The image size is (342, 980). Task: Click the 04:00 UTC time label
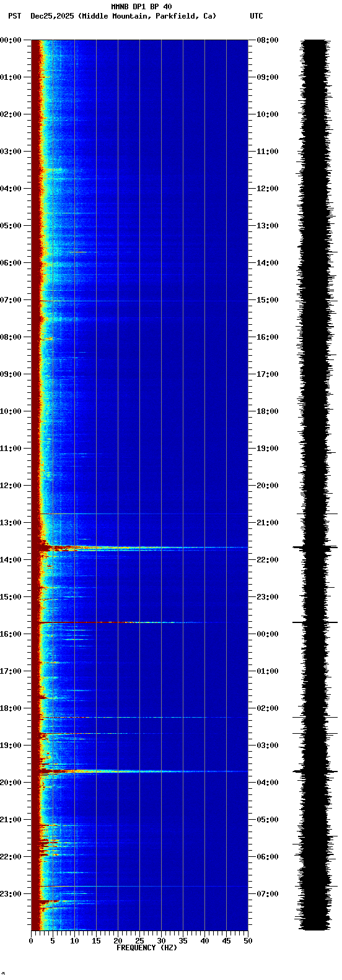click(268, 783)
